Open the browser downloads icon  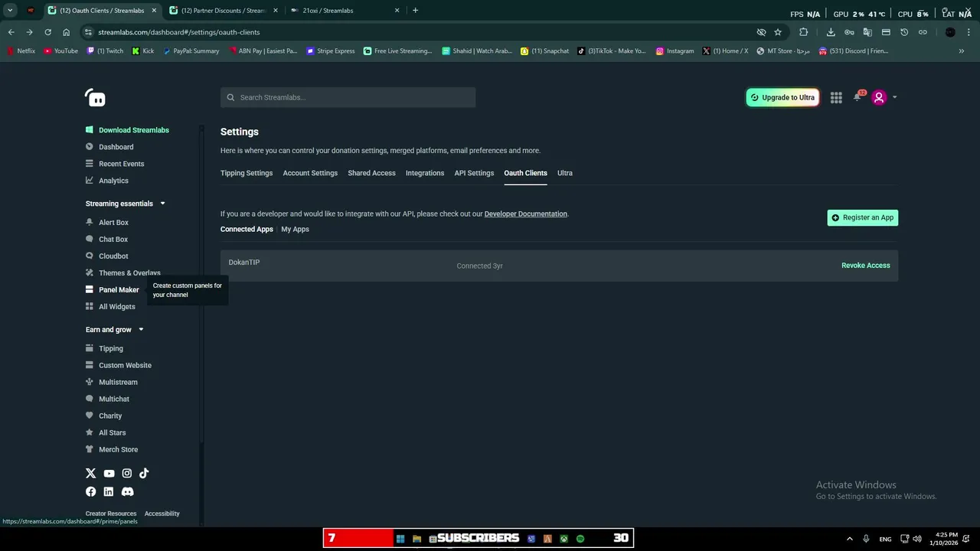coord(831,32)
